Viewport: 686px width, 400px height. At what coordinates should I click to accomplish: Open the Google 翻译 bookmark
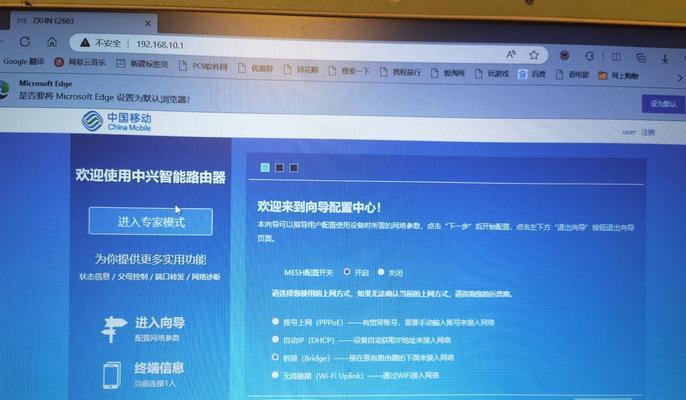coord(23,61)
